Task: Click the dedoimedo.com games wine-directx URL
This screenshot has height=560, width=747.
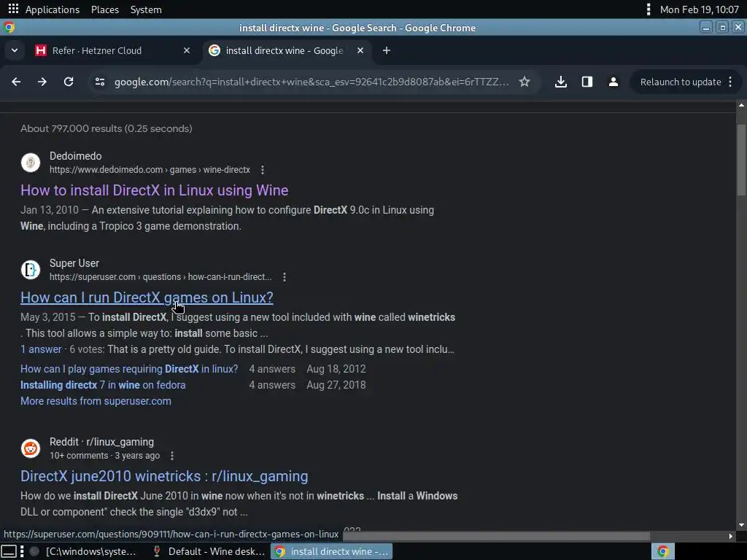Action: 150,170
